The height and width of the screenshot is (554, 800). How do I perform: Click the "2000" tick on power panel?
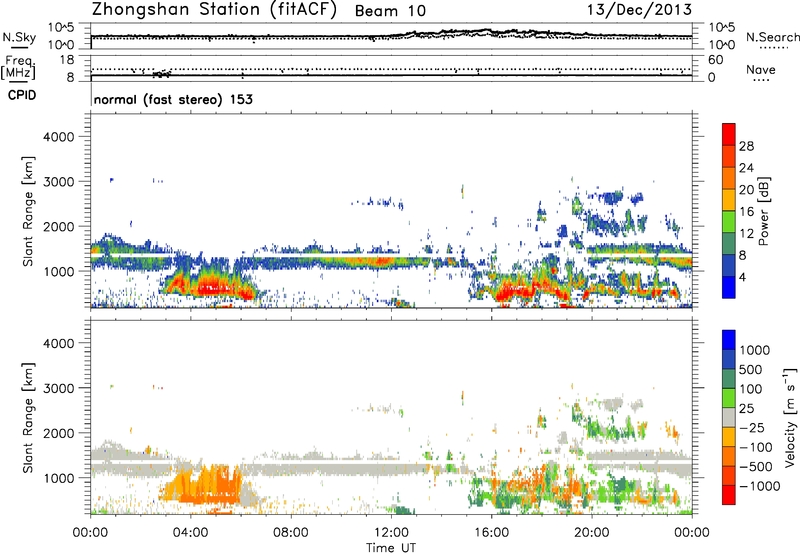(x=58, y=226)
